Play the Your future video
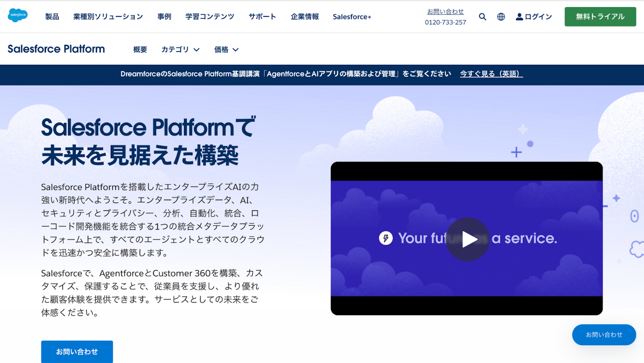 click(x=467, y=239)
